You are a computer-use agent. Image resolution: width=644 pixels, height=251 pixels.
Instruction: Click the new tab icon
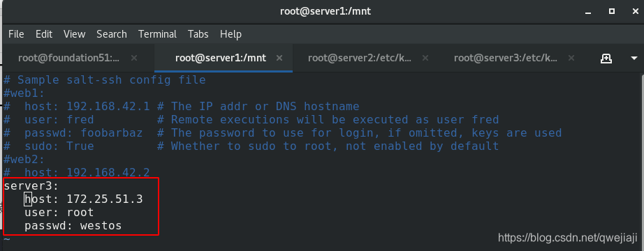[x=606, y=59]
